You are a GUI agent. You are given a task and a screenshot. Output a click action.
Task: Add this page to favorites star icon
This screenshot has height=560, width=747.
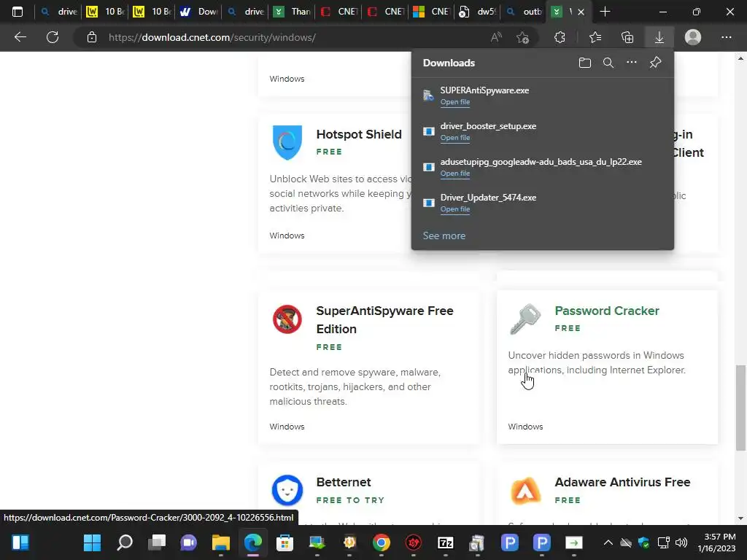pyautogui.click(x=522, y=37)
